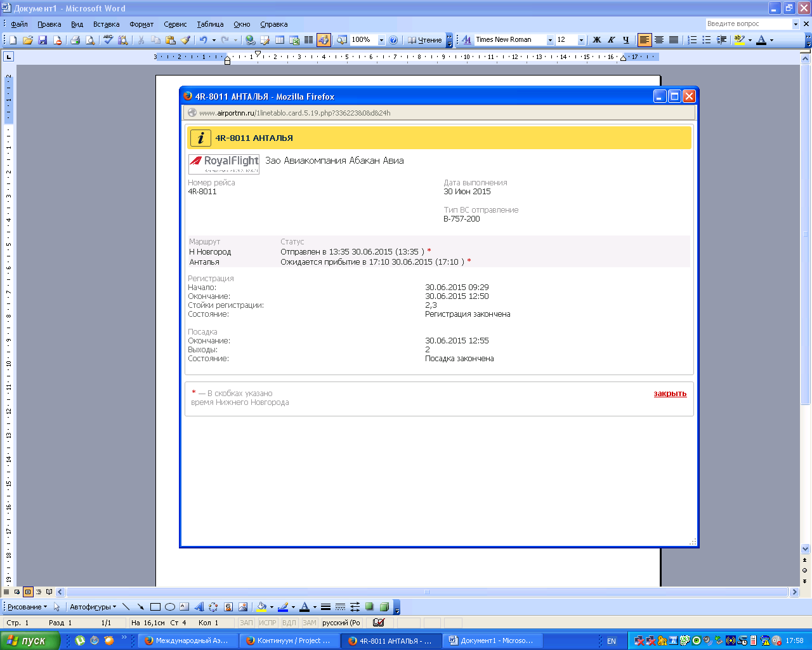Run the ABC spelling check
The height and width of the screenshot is (650, 812).
[108, 40]
